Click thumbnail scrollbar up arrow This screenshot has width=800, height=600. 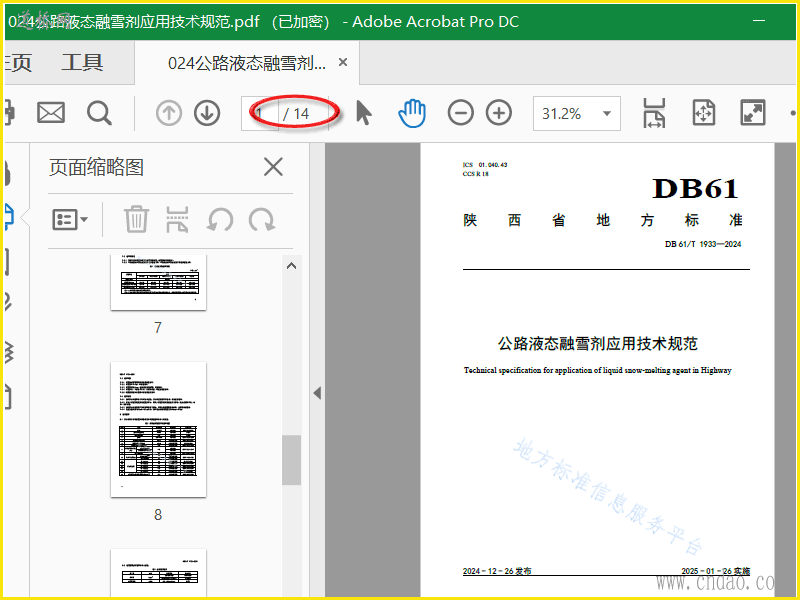pyautogui.click(x=291, y=266)
